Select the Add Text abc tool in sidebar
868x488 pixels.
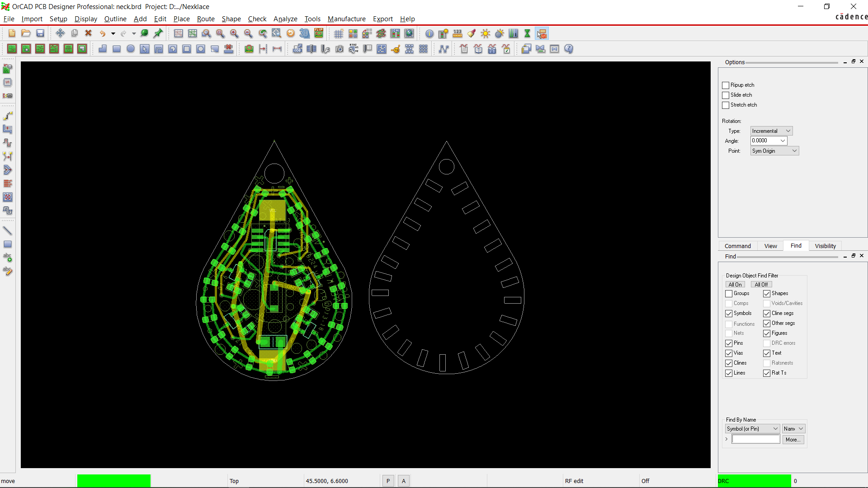point(8,258)
